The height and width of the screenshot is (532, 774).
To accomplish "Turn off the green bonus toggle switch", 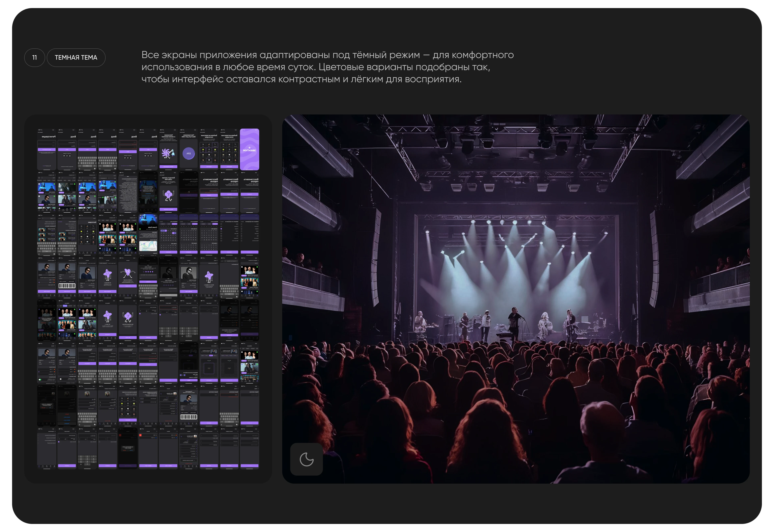I will click(40, 379).
